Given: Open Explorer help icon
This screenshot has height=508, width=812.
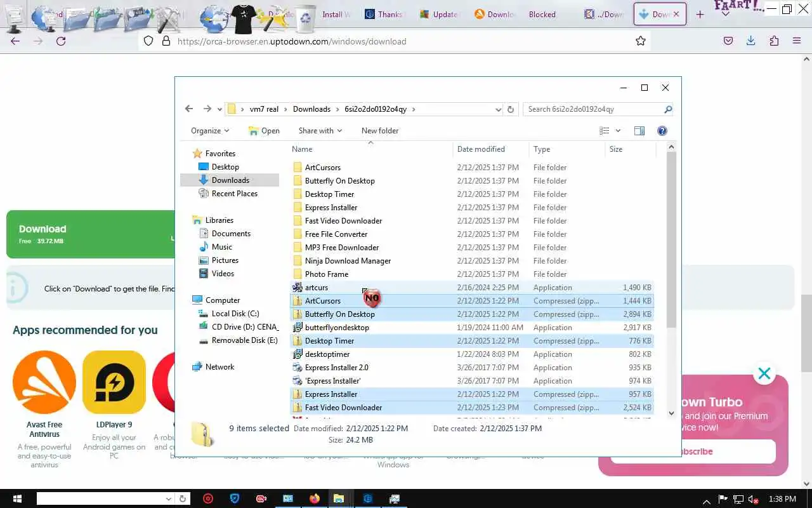Looking at the screenshot, I should (x=662, y=131).
